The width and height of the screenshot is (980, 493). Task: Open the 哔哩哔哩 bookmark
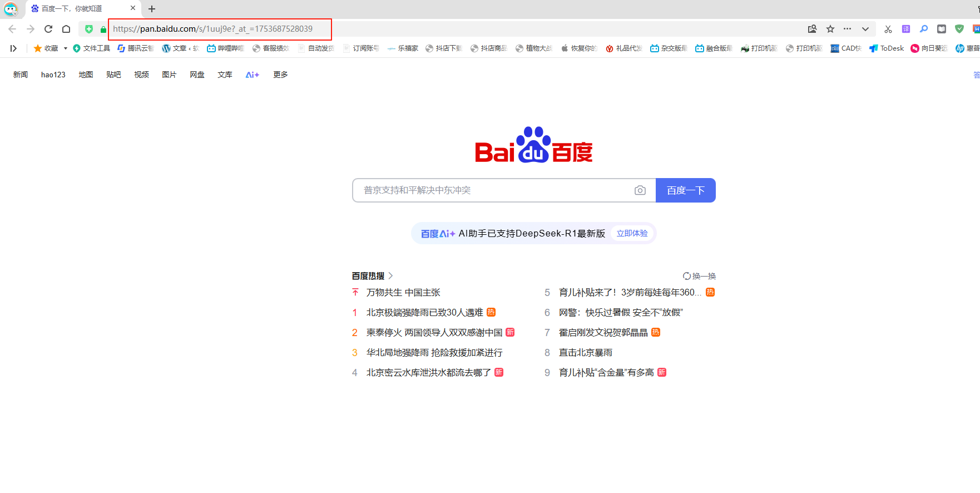[x=225, y=48]
